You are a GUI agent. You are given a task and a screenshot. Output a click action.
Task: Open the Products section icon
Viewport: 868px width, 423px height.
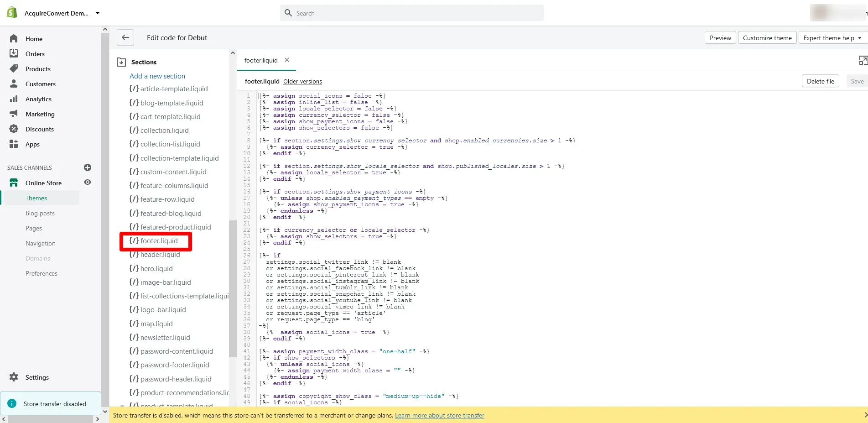14,69
